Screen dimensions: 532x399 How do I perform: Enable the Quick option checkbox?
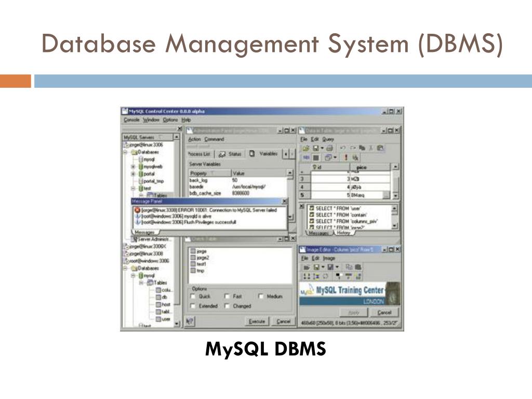(x=193, y=297)
